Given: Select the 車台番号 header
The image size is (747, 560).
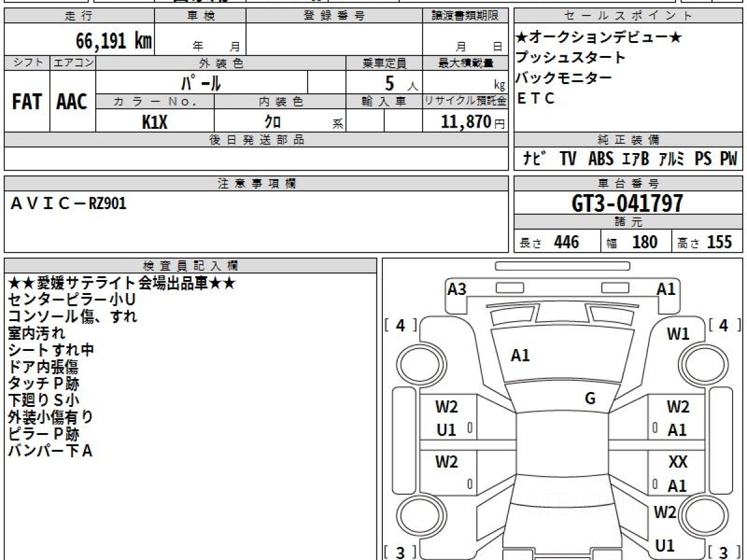Looking at the screenshot, I should (629, 183).
